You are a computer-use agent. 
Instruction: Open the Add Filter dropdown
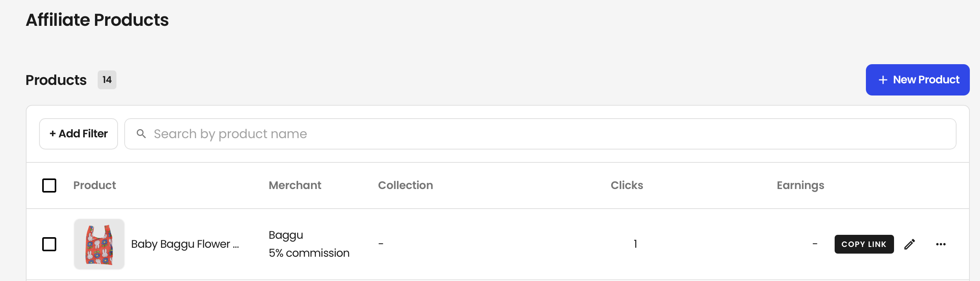(x=79, y=134)
